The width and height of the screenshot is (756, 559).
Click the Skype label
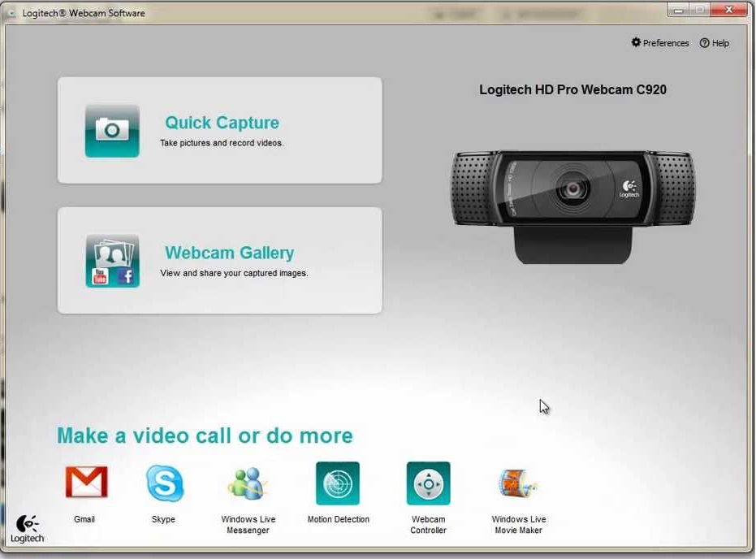(163, 519)
